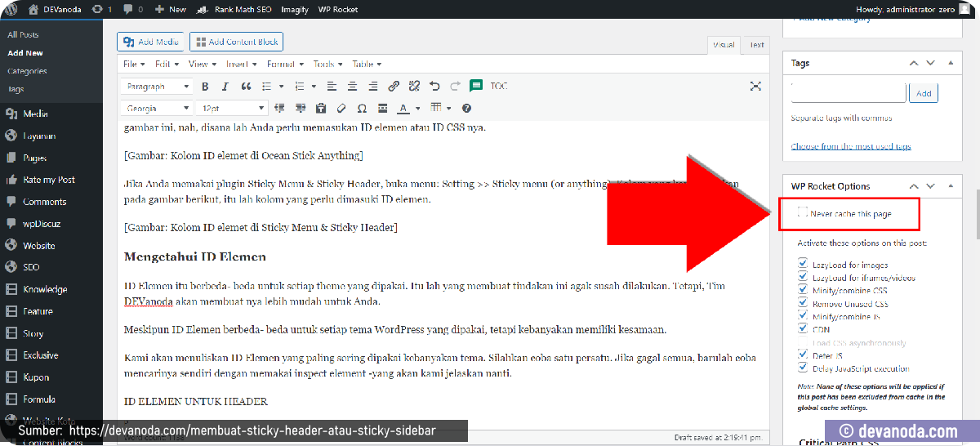Open the Format menu
The width and height of the screenshot is (980, 446).
point(285,64)
